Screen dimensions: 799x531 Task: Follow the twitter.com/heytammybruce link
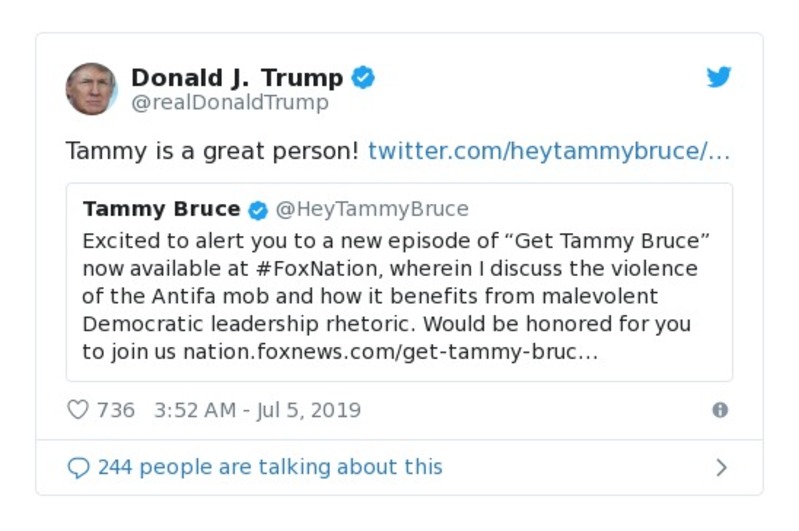click(549, 151)
